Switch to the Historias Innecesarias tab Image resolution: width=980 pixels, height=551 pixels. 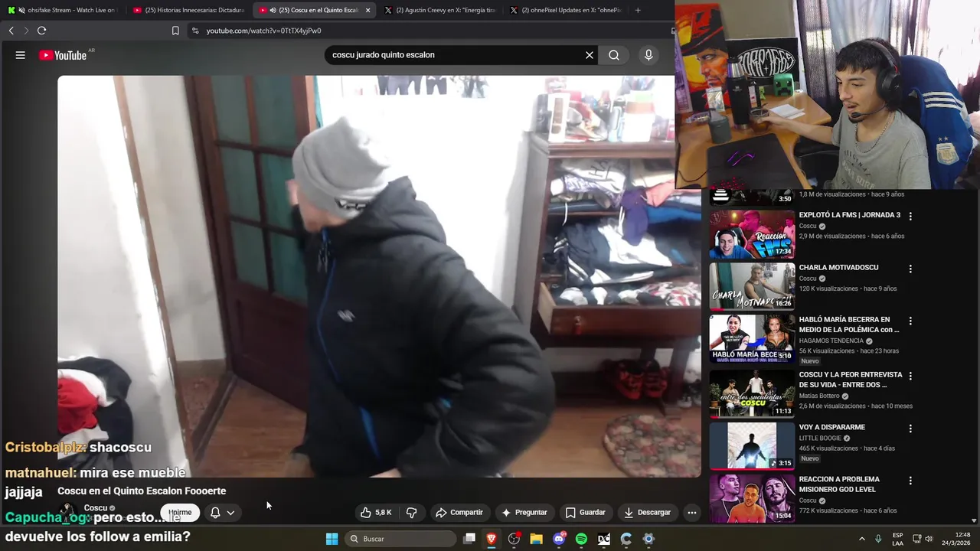[x=188, y=10]
